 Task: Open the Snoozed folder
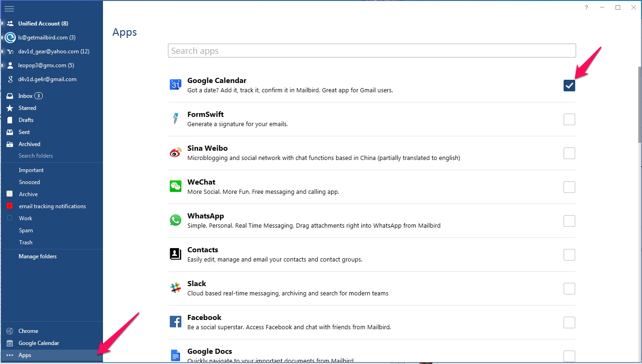point(29,182)
